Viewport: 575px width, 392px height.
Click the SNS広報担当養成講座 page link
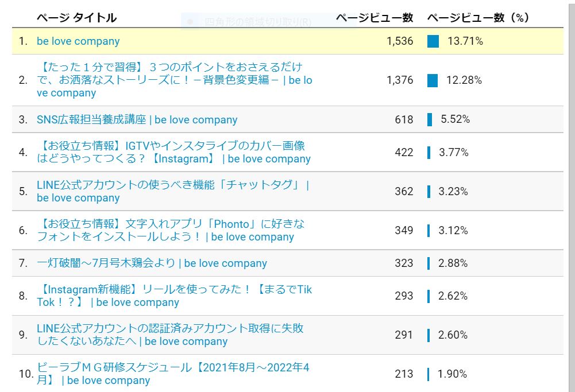click(137, 119)
